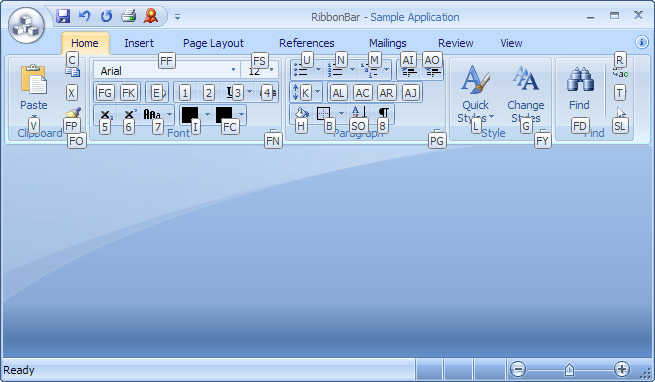Click the Redo arrow icon
The width and height of the screenshot is (655, 382).
107,16
